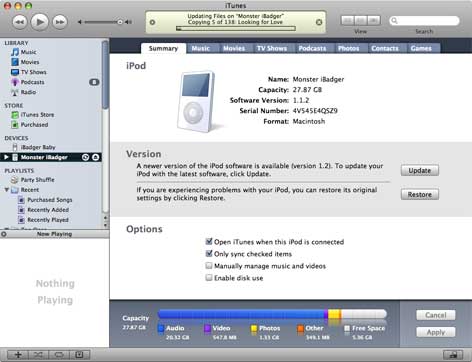Click the Cancel button
Image resolution: width=472 pixels, height=362 pixels.
pyautogui.click(x=436, y=315)
